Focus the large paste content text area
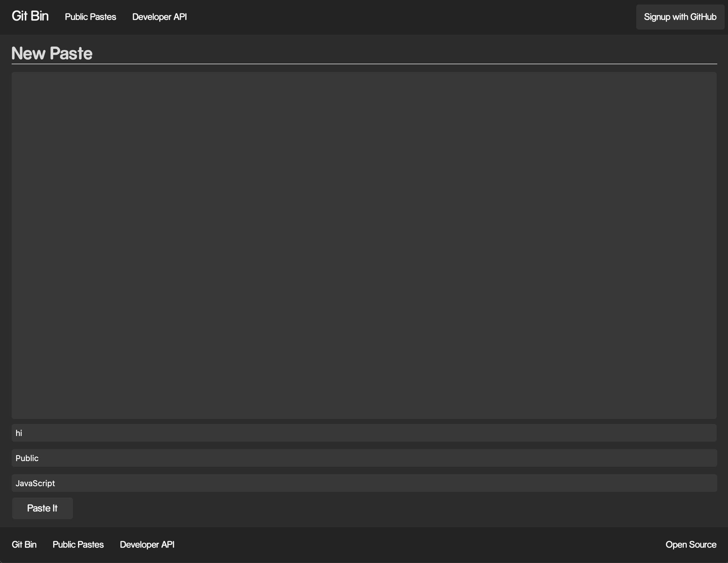This screenshot has width=728, height=563. (x=364, y=245)
